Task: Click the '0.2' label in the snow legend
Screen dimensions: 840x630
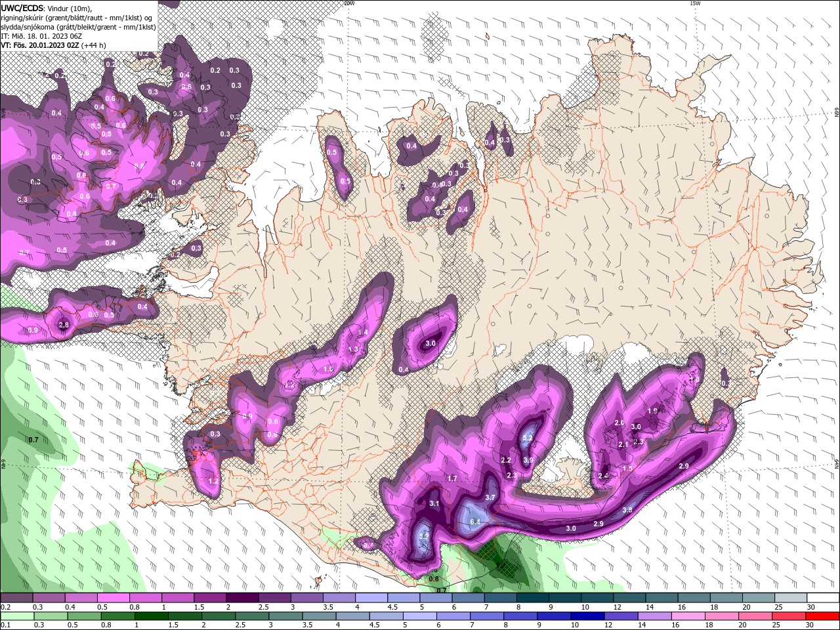Action: pos(5,607)
